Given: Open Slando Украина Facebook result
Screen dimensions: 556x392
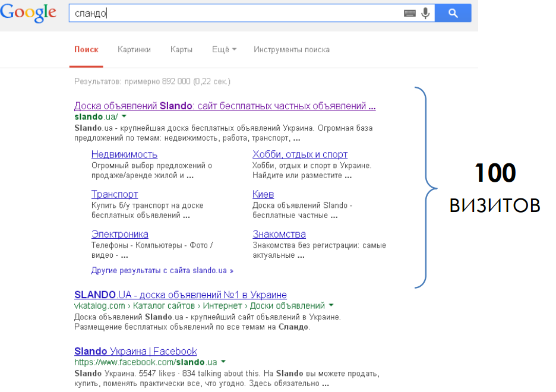Looking at the screenshot, I should (135, 351).
